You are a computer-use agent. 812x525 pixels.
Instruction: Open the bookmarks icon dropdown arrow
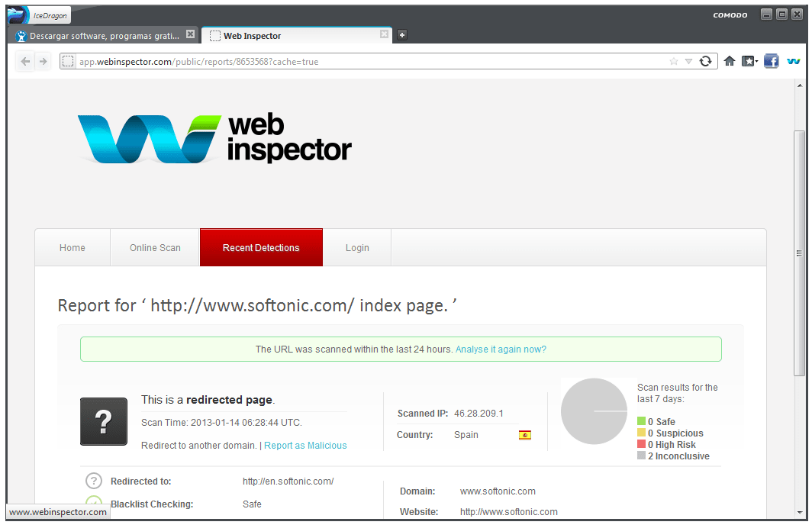756,62
